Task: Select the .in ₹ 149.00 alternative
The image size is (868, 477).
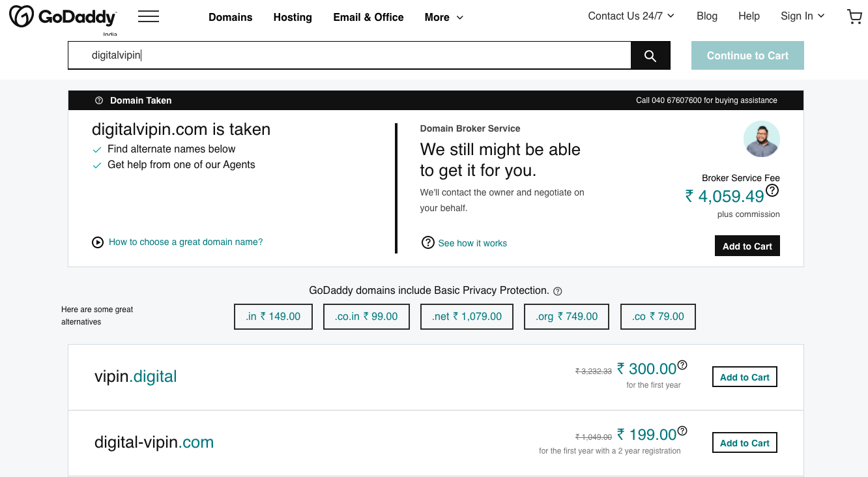Action: [x=273, y=317]
